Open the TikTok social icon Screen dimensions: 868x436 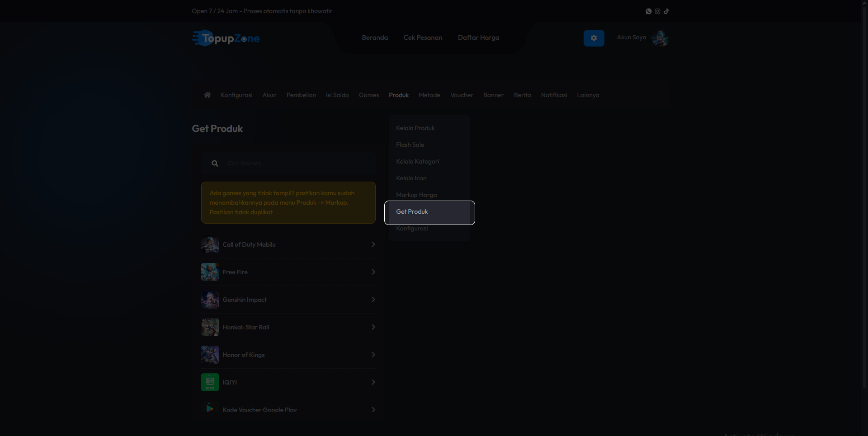pos(666,11)
